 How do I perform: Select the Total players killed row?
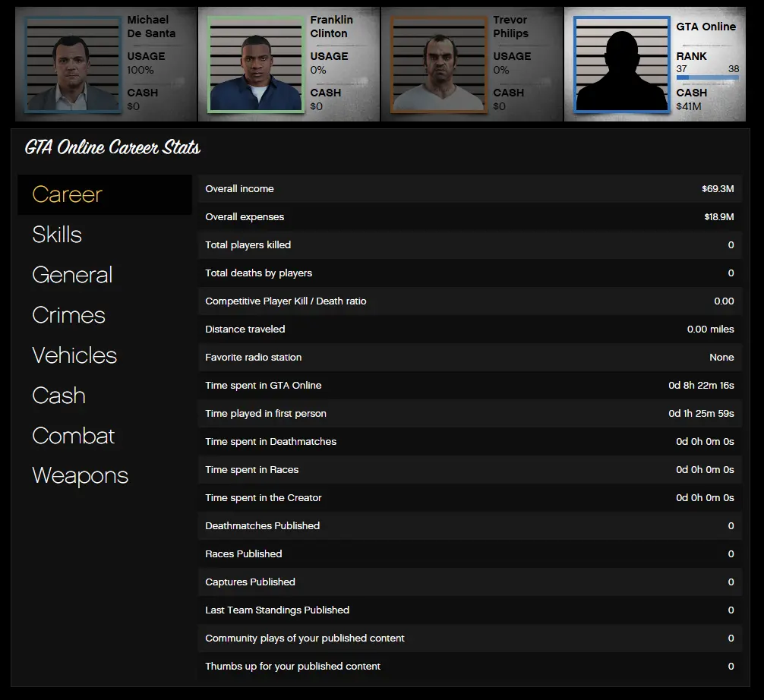(x=469, y=245)
